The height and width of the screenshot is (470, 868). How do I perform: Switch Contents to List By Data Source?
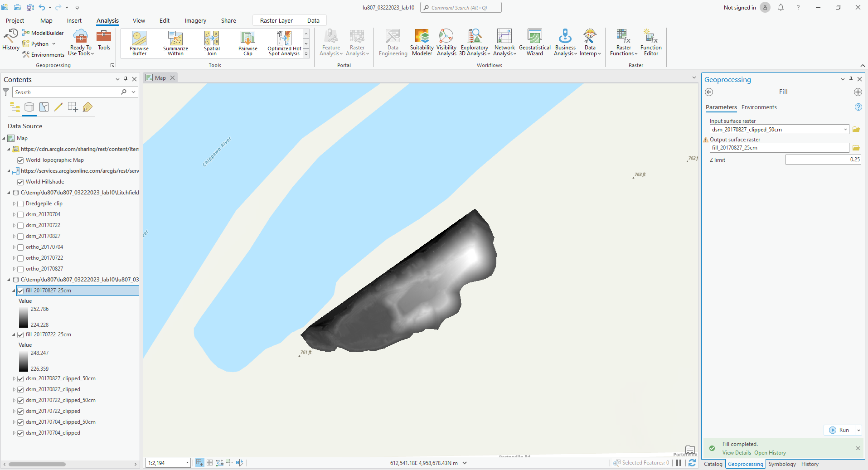pos(29,107)
